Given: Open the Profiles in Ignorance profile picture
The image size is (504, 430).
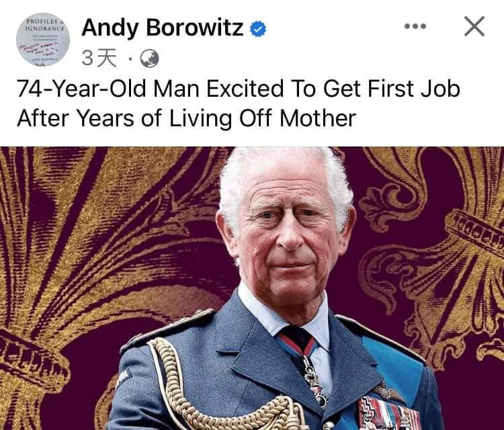Looking at the screenshot, I should (x=43, y=40).
